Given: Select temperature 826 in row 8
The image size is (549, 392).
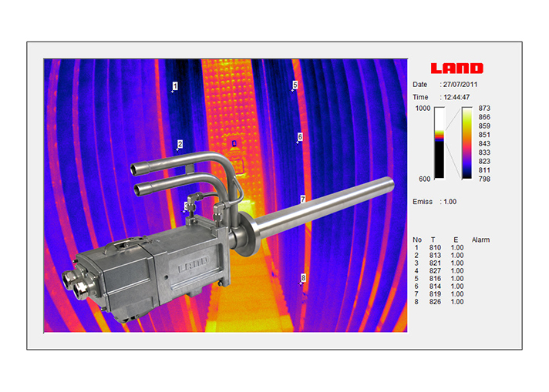Looking at the screenshot, I should coord(435,302).
